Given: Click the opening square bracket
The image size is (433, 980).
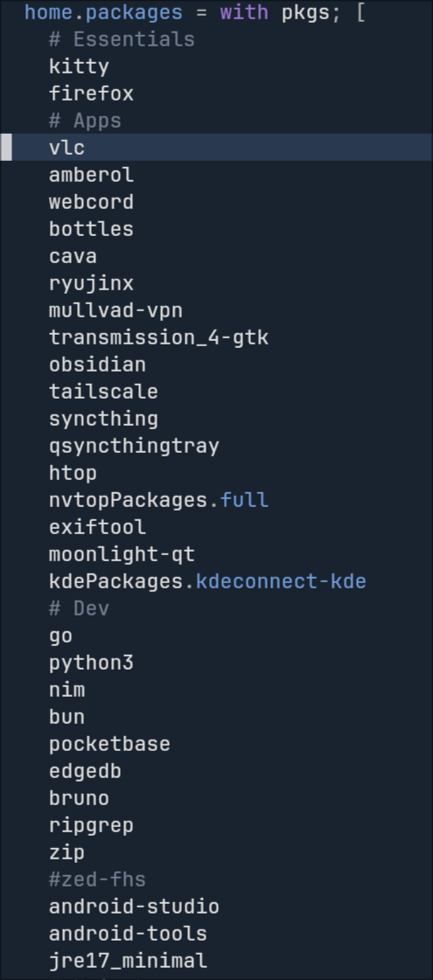Looking at the screenshot, I should coord(360,12).
